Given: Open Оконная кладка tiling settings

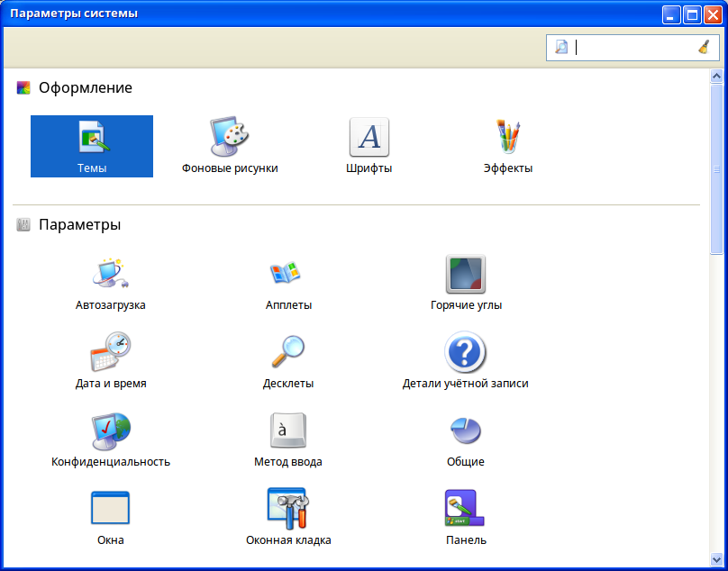Looking at the screenshot, I should pos(288,518).
